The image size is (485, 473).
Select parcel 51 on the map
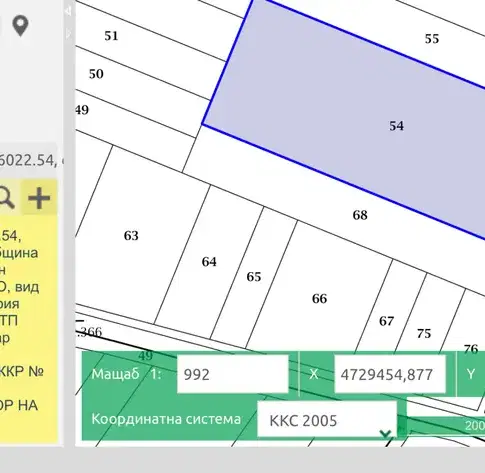point(111,36)
